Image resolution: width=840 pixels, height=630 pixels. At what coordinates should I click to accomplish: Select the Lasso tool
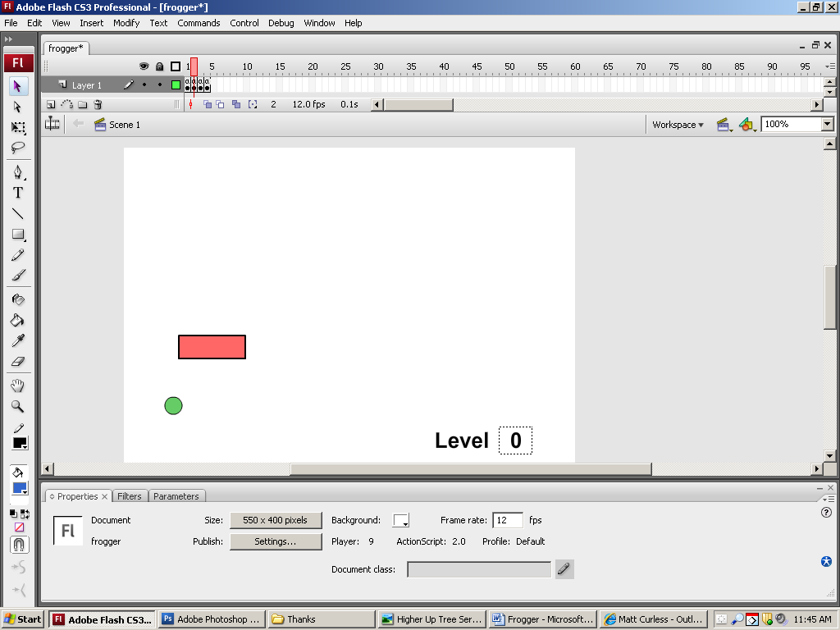(18, 148)
